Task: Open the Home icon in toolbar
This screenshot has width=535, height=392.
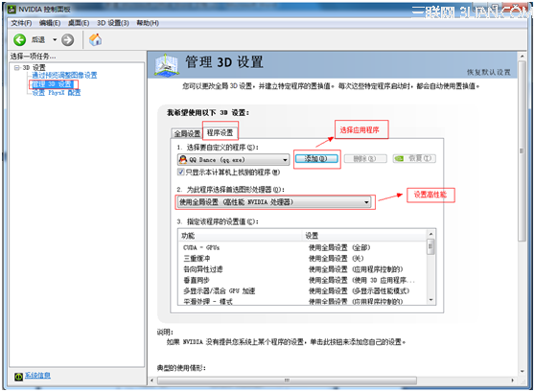Action: point(96,39)
